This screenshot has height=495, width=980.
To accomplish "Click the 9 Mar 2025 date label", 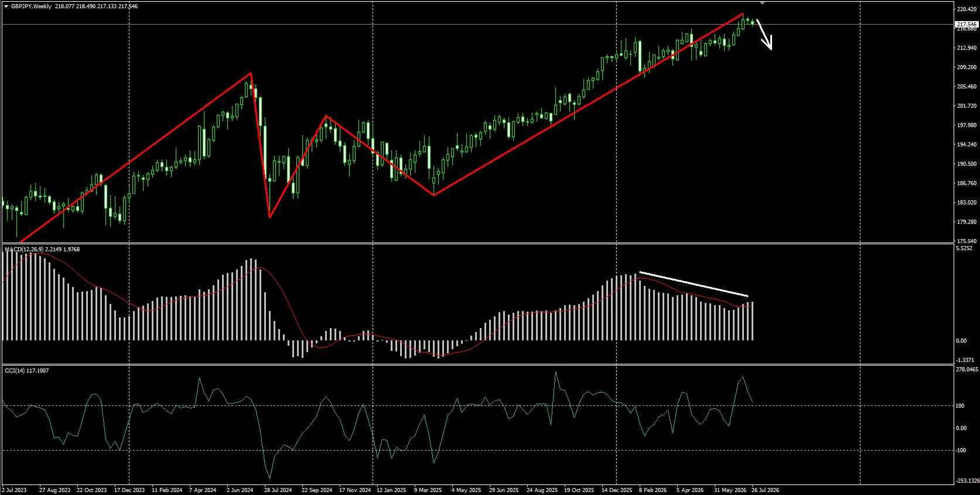I will click(x=428, y=490).
